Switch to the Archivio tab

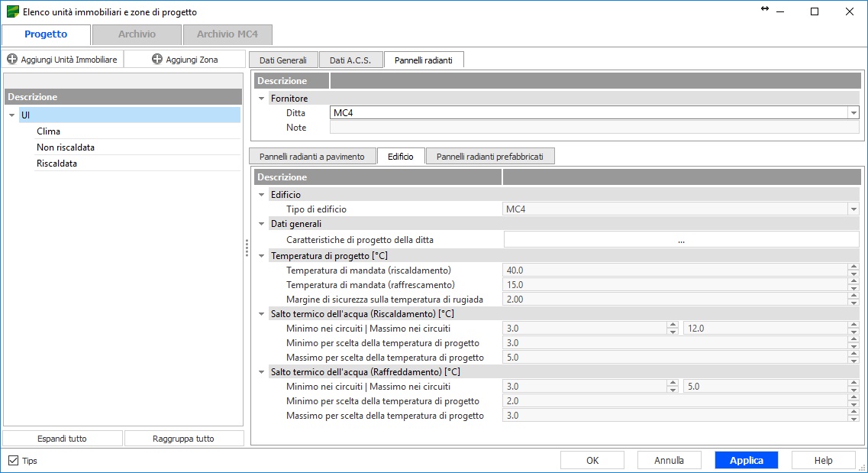pyautogui.click(x=137, y=34)
